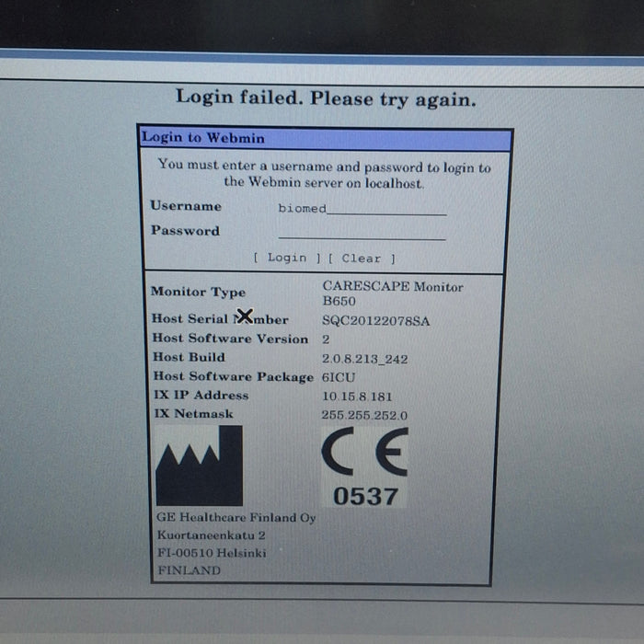
Task: Select the Host Software Version label
Action: pos(230,339)
